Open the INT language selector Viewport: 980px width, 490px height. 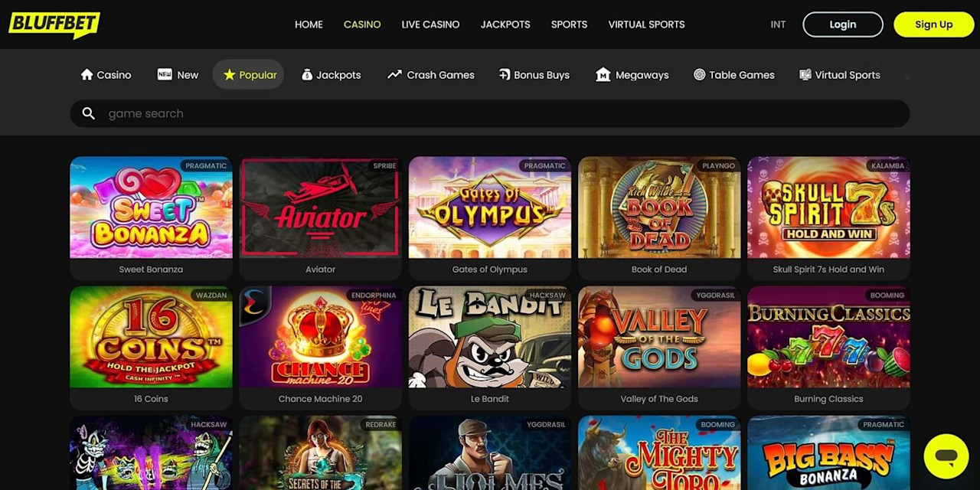click(x=778, y=24)
